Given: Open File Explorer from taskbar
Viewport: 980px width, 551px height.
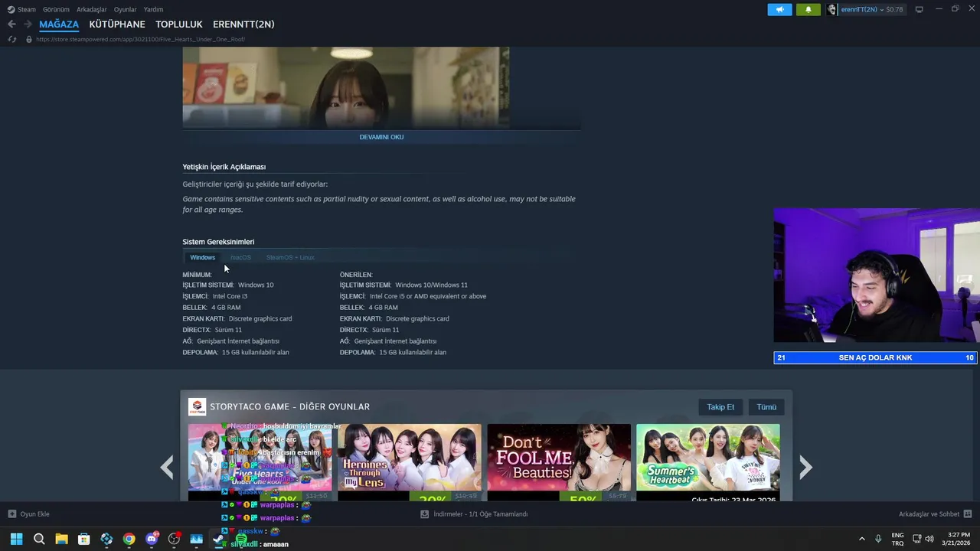Looking at the screenshot, I should [x=61, y=539].
